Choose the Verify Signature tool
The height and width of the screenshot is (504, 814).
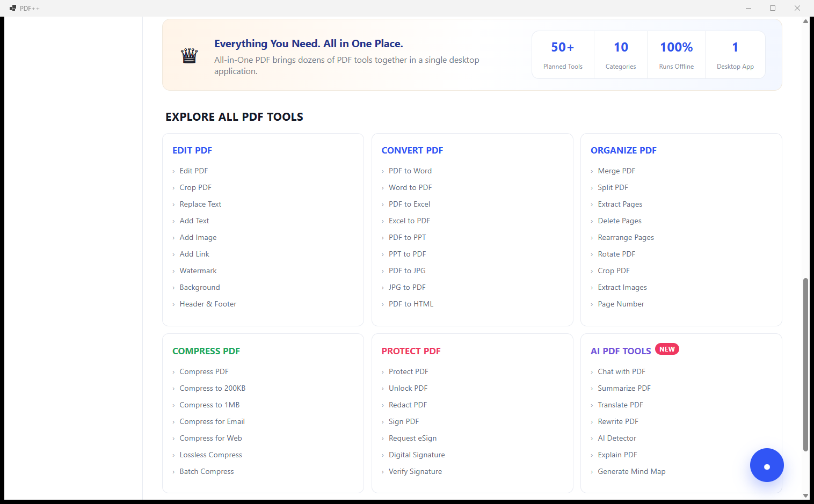click(415, 471)
